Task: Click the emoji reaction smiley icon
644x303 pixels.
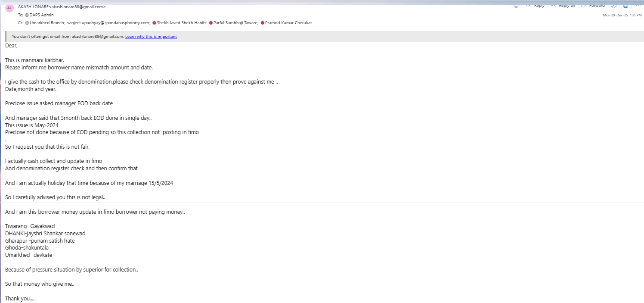Action: pos(516,6)
